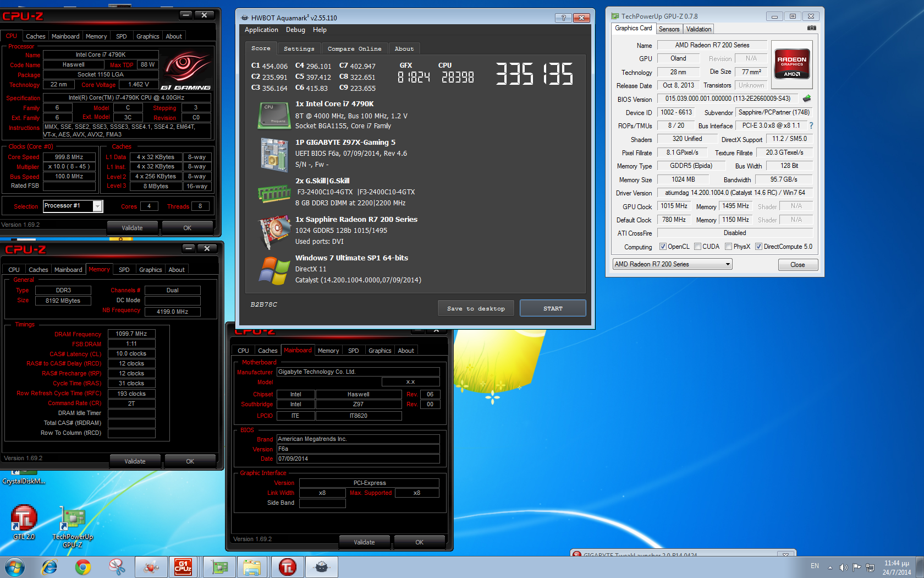This screenshot has height=578, width=924.
Task: Click the DRAM Frequency value 1099.7 MHz
Action: pyautogui.click(x=131, y=334)
